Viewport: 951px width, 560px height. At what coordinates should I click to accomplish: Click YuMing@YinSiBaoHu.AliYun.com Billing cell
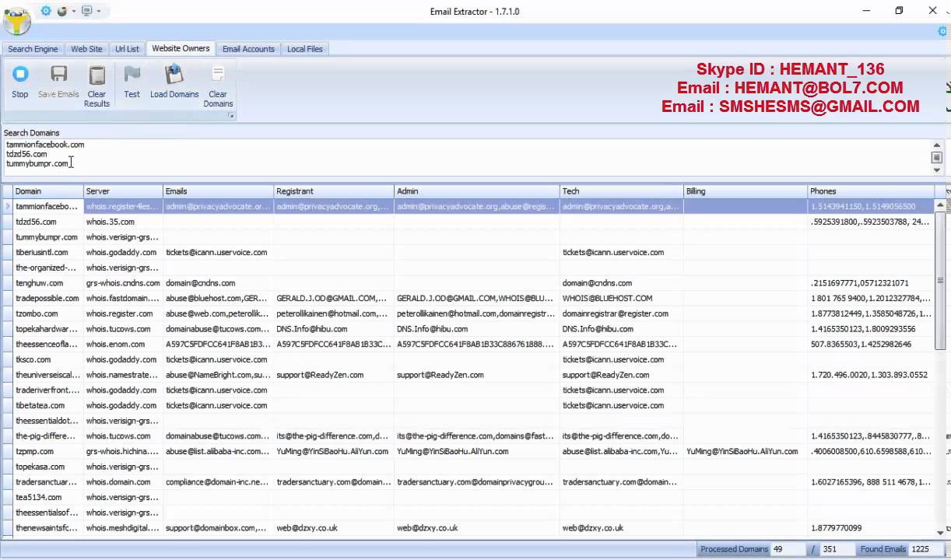[746, 451]
